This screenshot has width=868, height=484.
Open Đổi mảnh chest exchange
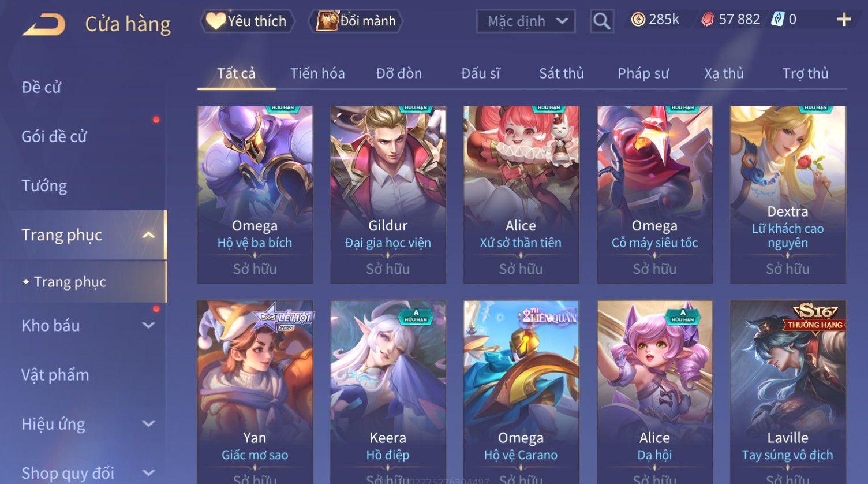point(356,21)
